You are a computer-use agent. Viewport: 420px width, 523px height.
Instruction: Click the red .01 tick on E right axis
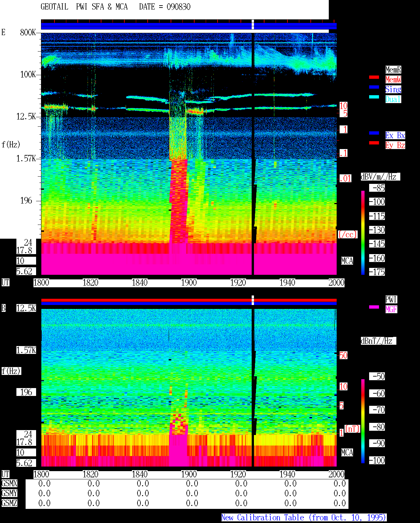[x=345, y=179]
